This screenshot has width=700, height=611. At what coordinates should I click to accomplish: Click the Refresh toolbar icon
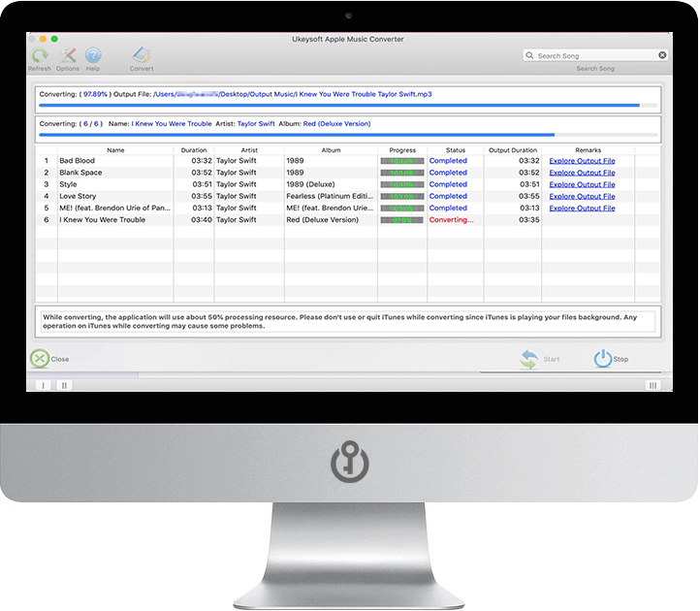pos(40,55)
